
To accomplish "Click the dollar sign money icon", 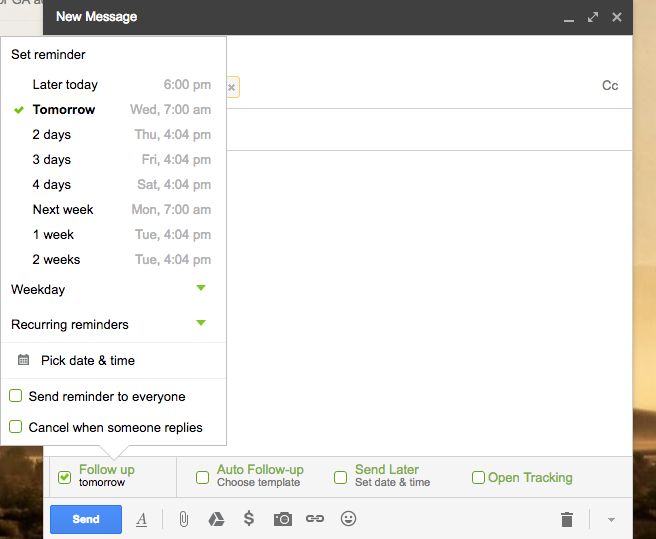I will coord(249,519).
